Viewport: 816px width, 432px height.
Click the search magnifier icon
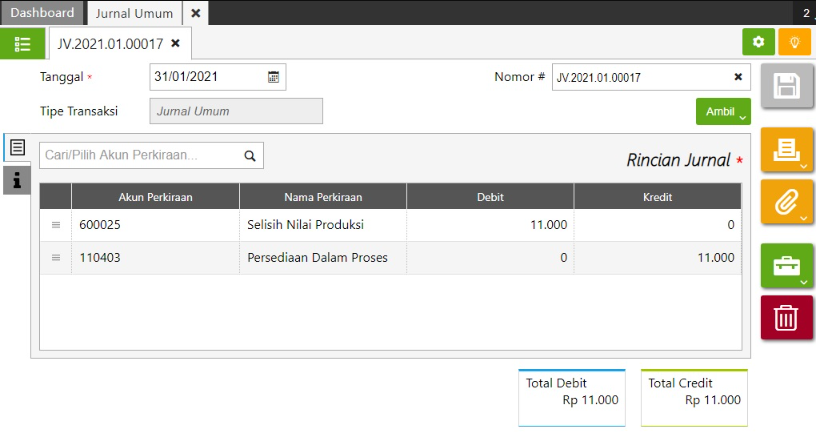(x=250, y=155)
